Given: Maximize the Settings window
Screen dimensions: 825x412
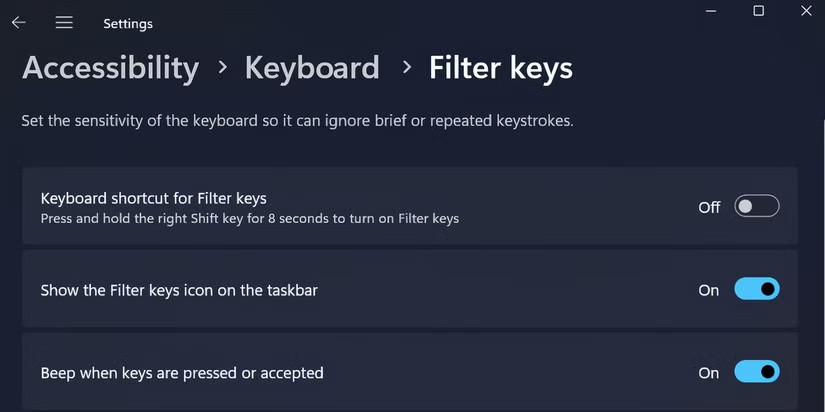Looking at the screenshot, I should click(758, 10).
